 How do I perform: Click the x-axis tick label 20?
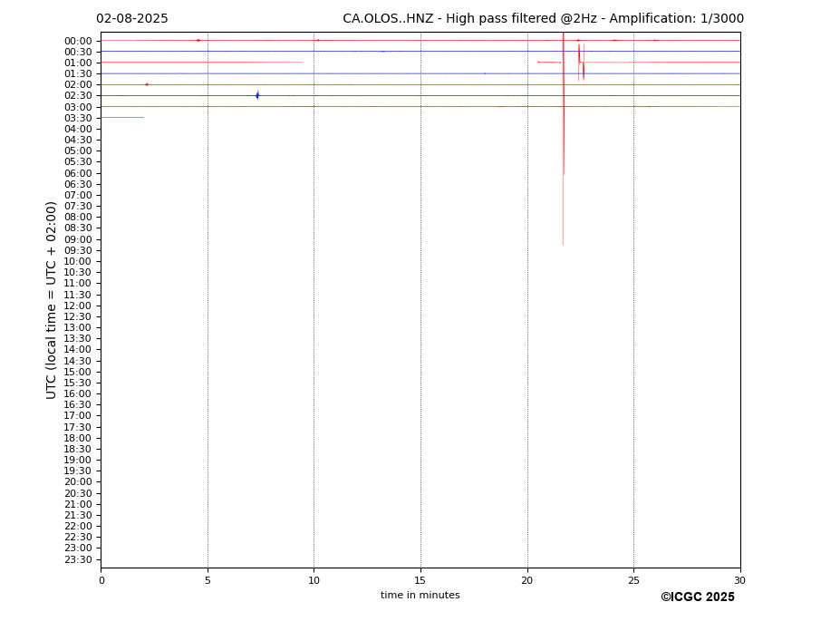point(527,580)
